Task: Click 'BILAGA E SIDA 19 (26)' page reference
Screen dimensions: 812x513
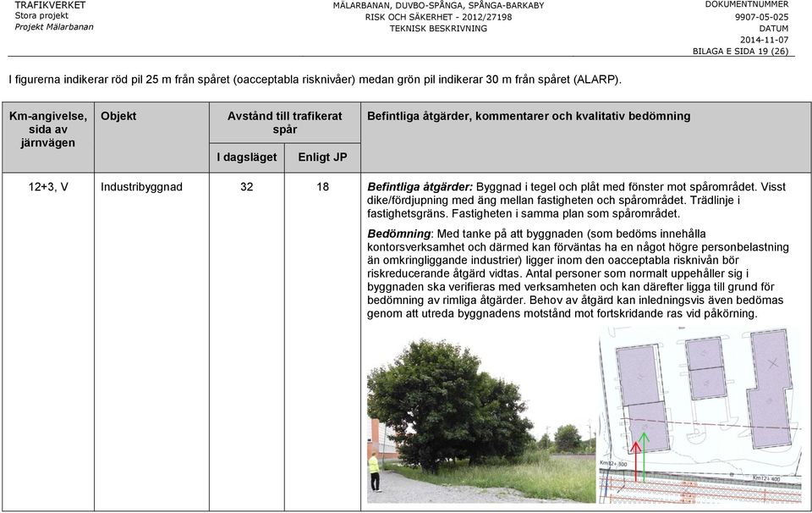Action: pos(741,52)
